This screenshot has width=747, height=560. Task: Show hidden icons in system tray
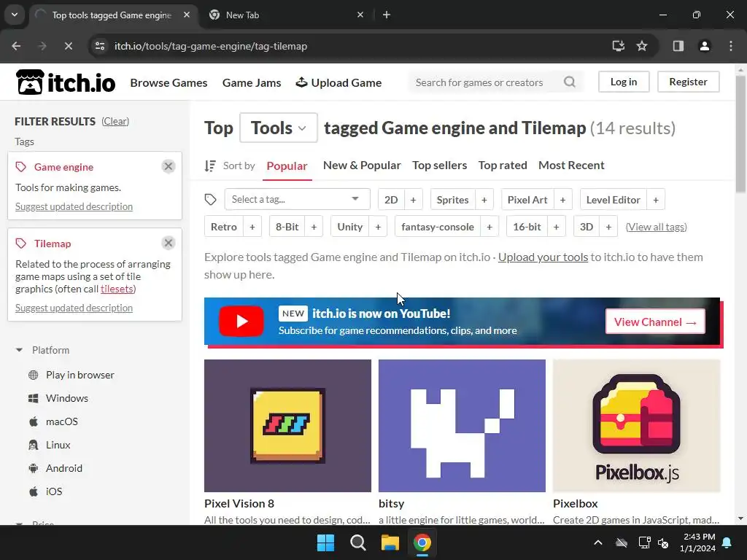pos(598,542)
